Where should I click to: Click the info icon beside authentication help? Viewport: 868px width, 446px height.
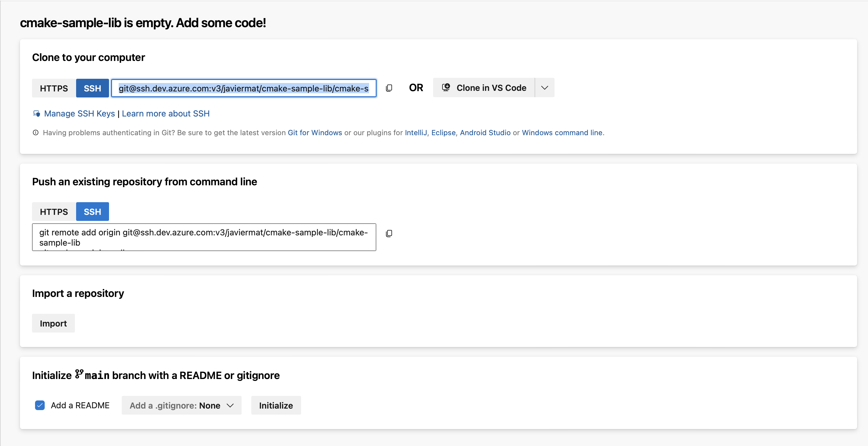[x=36, y=132]
